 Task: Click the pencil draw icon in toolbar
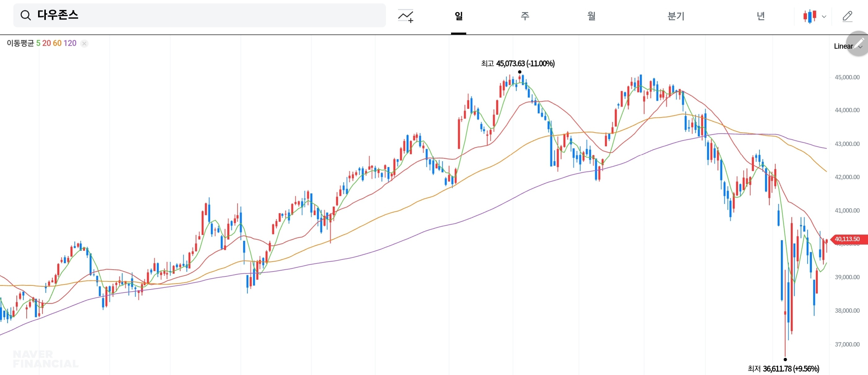coord(847,16)
